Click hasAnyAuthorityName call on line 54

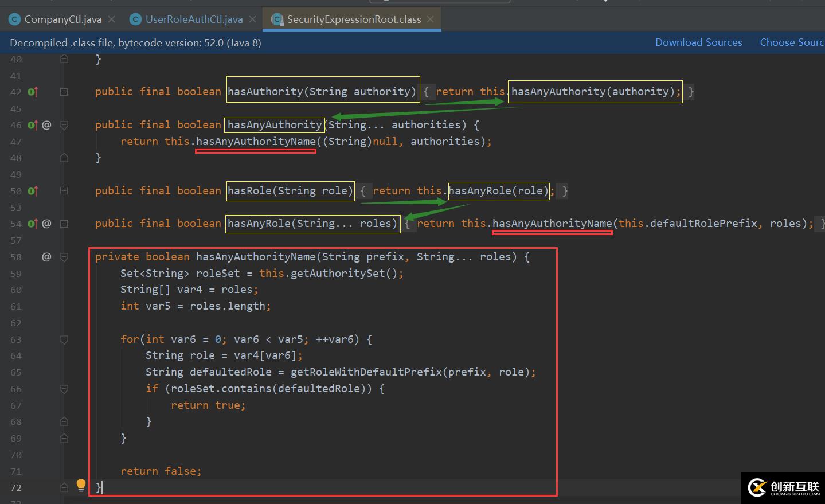(552, 224)
